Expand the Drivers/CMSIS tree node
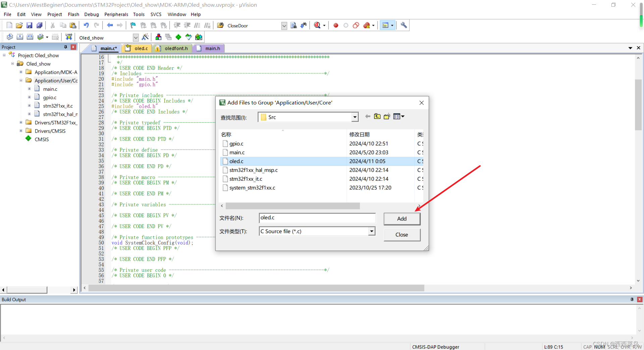644x350 pixels. (x=21, y=131)
